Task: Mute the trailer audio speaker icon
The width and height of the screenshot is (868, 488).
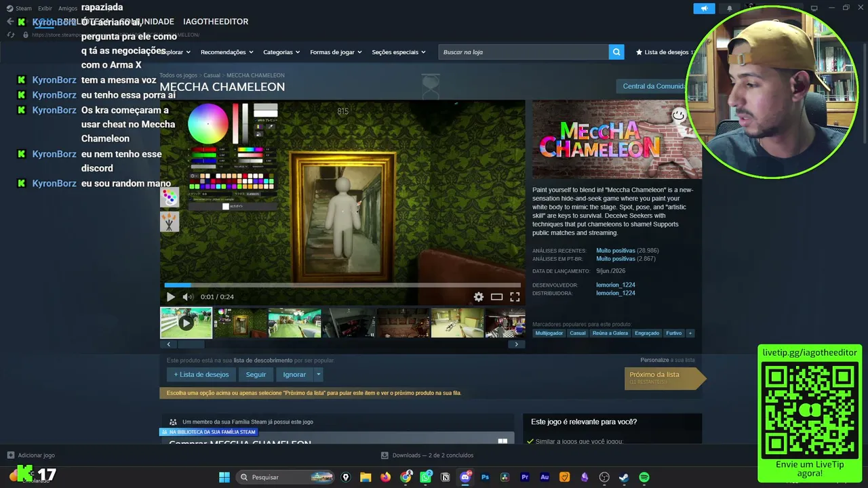Action: pos(188,297)
